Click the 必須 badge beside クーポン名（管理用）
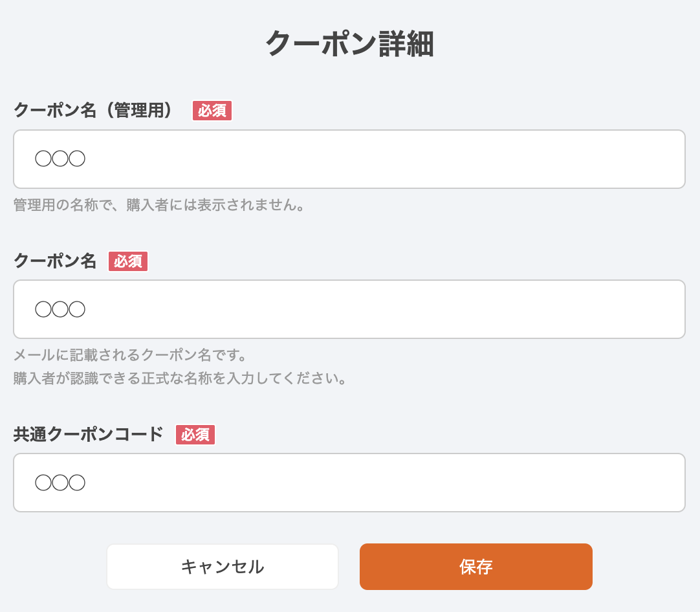700x612 pixels. (212, 111)
